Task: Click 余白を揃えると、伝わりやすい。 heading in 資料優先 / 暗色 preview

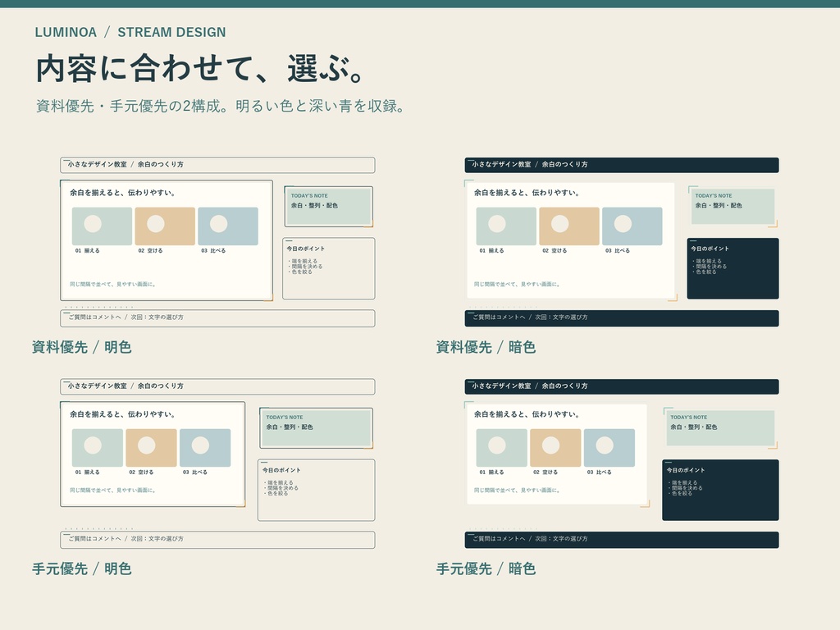Action: tap(527, 193)
